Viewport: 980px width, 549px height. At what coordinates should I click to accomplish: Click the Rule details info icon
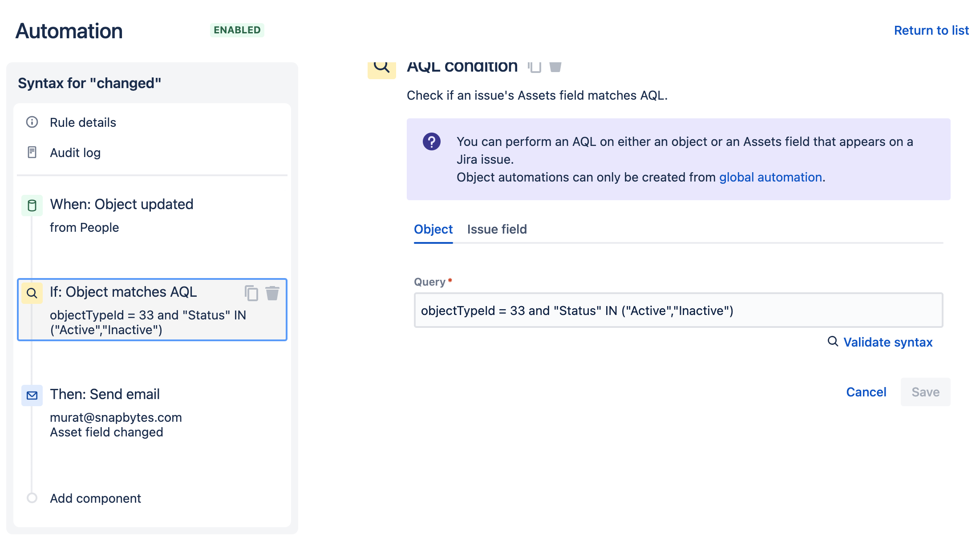tap(32, 122)
